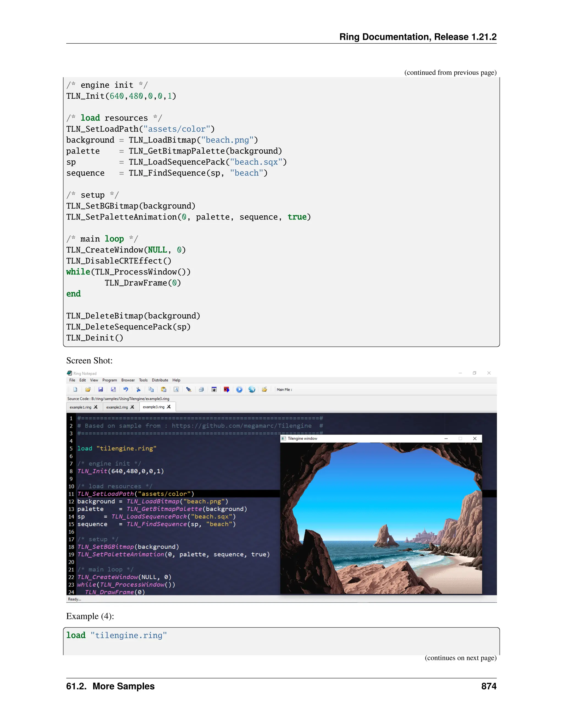The height and width of the screenshot is (728, 563).
Task: Click the Print icon in toolbar
Action: pyautogui.click(x=202, y=389)
